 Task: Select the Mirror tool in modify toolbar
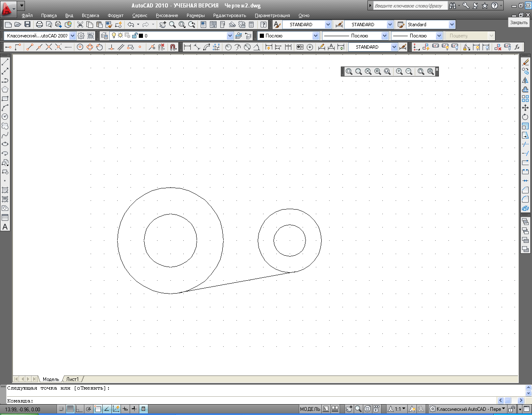(525, 80)
